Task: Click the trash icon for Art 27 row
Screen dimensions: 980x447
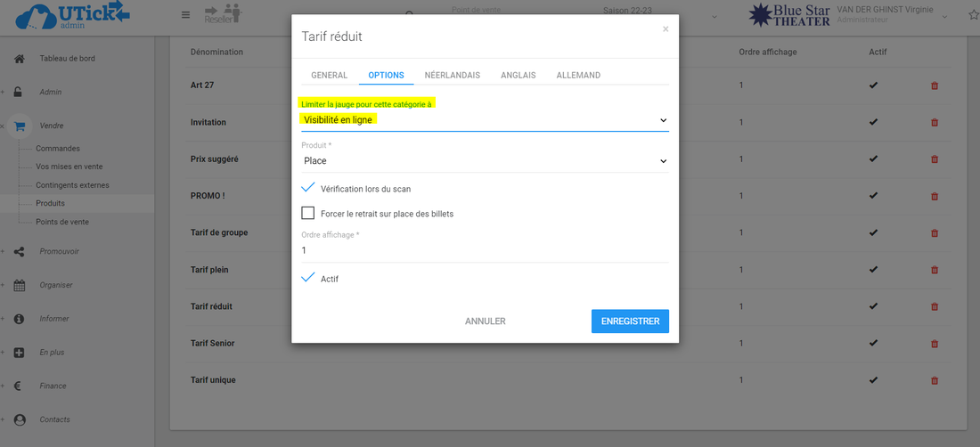Action: (935, 85)
